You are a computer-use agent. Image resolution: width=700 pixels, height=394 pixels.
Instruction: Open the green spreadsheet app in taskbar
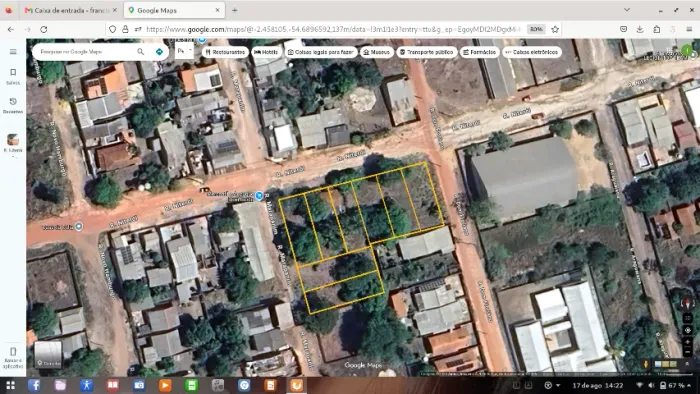(192, 385)
